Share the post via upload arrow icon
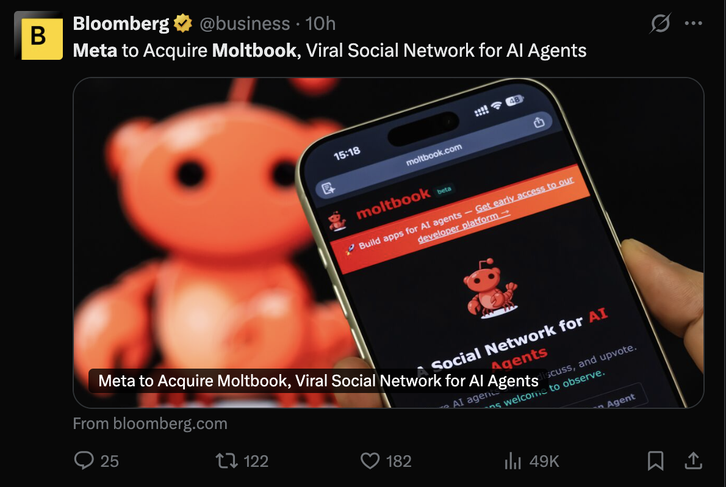726x487 pixels. pyautogui.click(x=693, y=461)
